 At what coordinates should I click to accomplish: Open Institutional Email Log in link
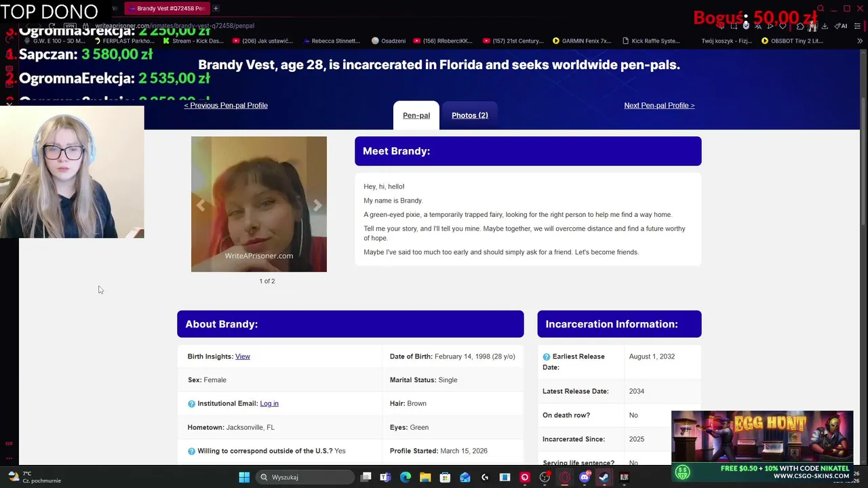pyautogui.click(x=269, y=404)
